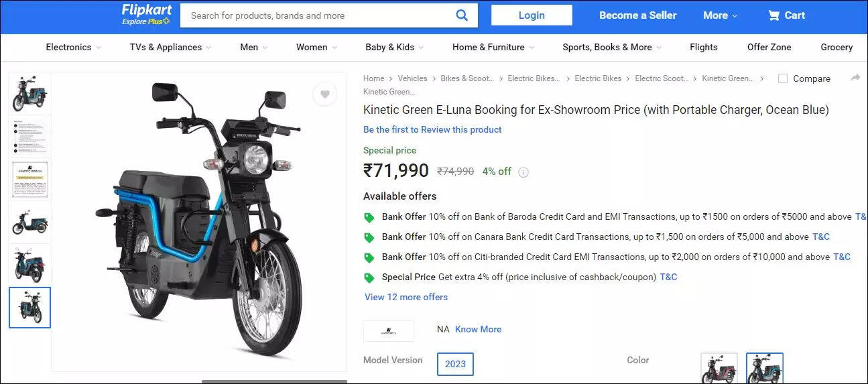Expand the Electronics category menu
This screenshot has height=384, width=868.
pyautogui.click(x=73, y=47)
